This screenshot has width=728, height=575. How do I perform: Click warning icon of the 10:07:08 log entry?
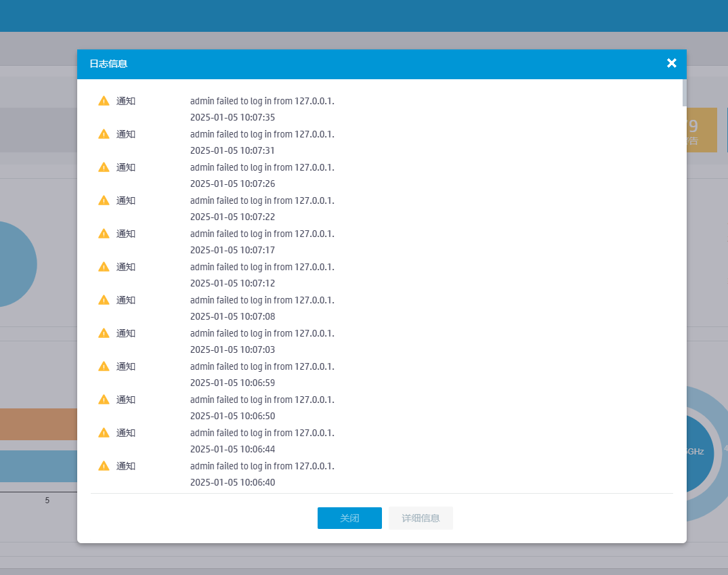pyautogui.click(x=104, y=300)
